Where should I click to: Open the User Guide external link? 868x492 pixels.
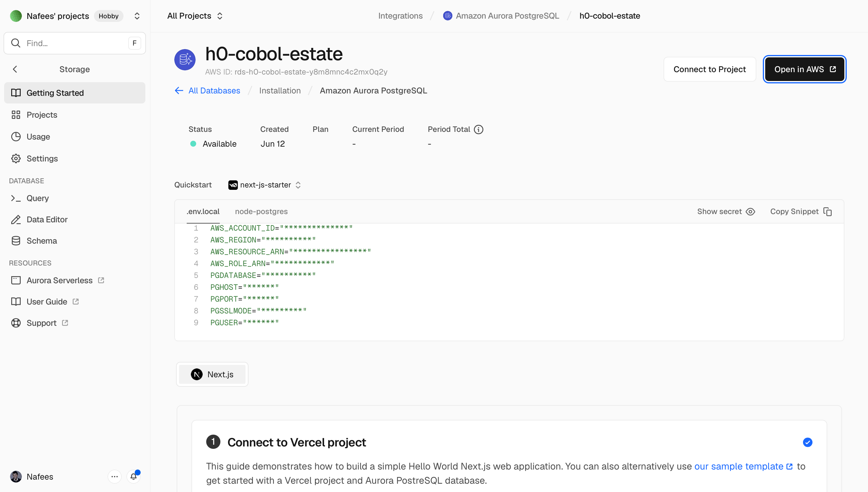(75, 301)
